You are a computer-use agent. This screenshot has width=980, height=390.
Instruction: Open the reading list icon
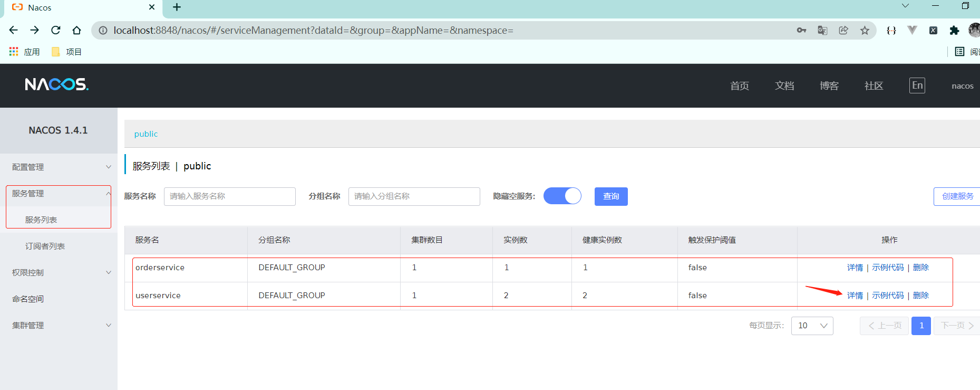coord(959,52)
